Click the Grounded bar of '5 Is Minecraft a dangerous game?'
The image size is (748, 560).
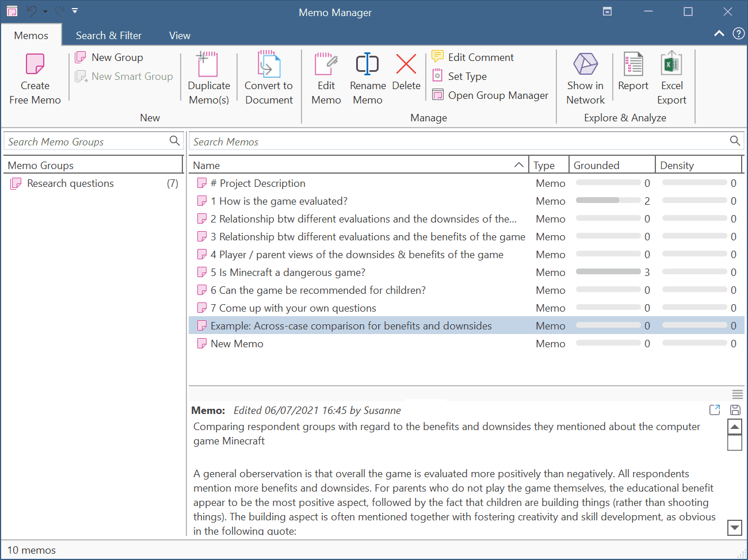tap(608, 272)
